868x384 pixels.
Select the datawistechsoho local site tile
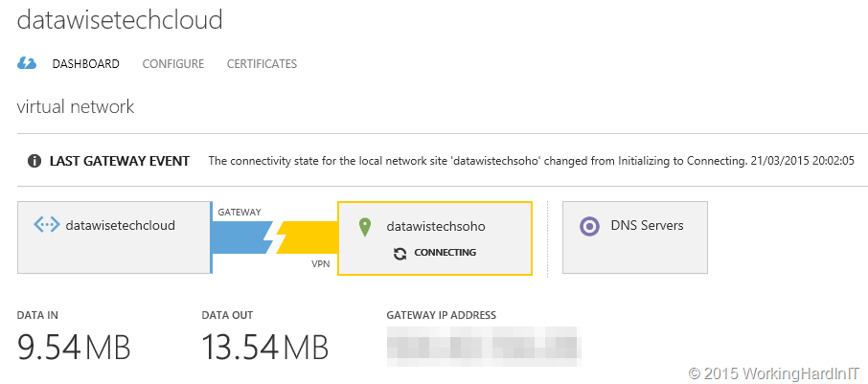click(435, 237)
